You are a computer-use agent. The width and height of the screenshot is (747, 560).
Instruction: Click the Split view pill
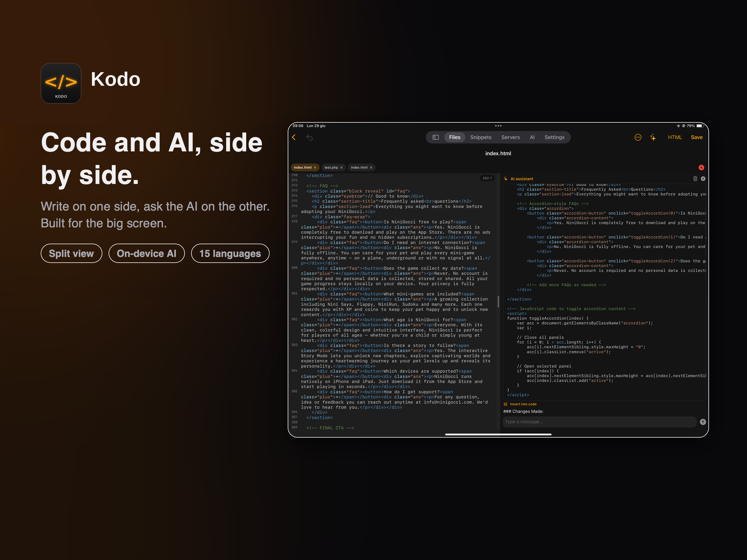pyautogui.click(x=71, y=253)
